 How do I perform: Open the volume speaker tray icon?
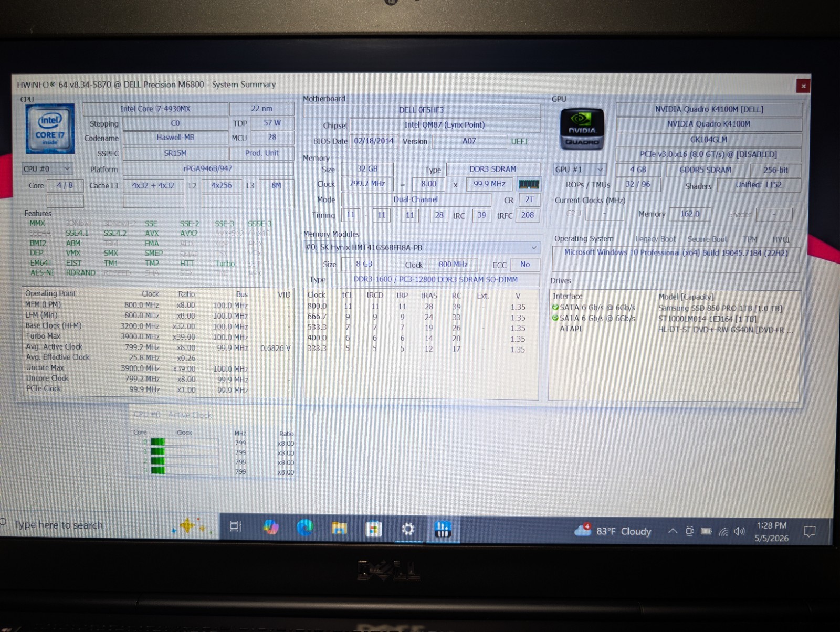(x=740, y=532)
